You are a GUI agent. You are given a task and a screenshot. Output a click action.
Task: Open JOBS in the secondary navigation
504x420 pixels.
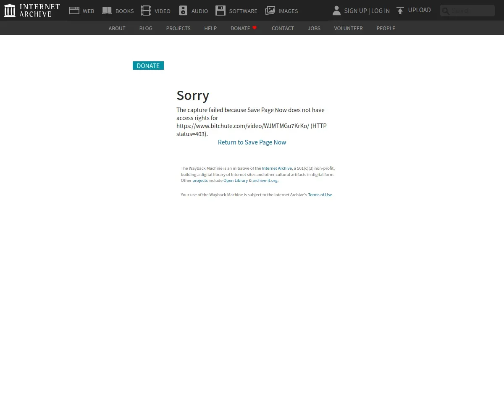(x=314, y=28)
